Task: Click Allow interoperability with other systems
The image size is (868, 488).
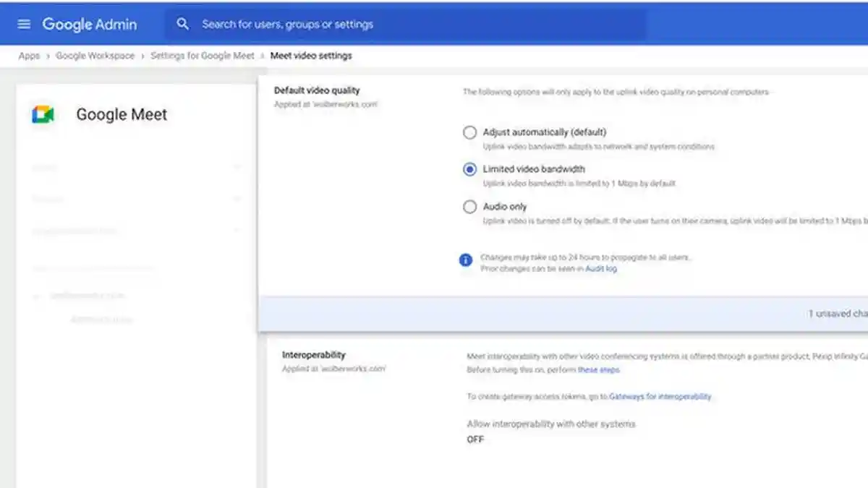Action: click(x=551, y=424)
